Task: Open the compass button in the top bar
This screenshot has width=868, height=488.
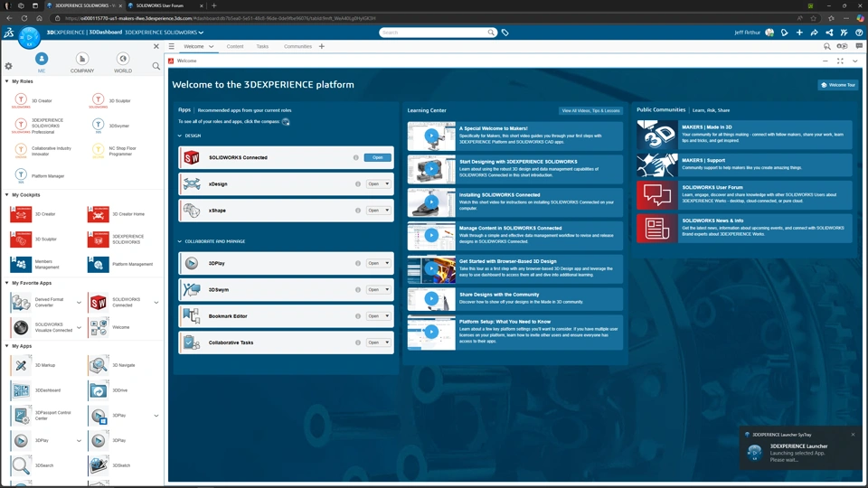Action: (29, 37)
